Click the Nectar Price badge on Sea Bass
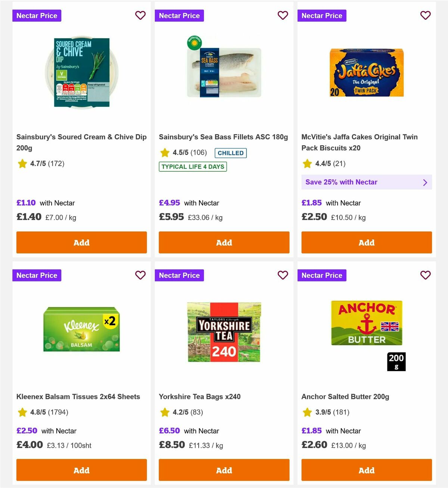The height and width of the screenshot is (488, 448). click(179, 15)
